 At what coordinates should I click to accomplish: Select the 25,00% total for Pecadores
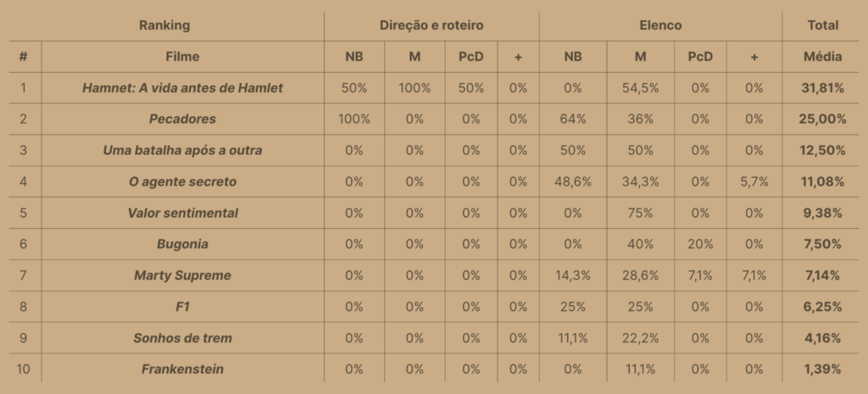tap(822, 119)
